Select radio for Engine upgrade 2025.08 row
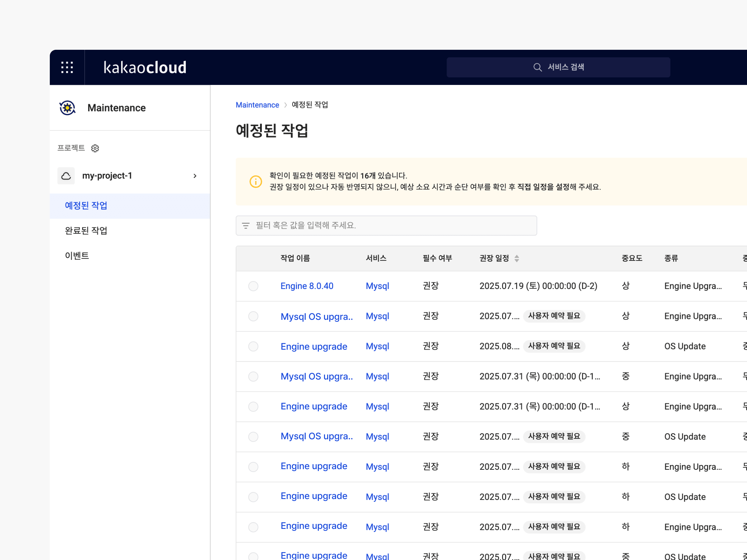Image resolution: width=747 pixels, height=560 pixels. pyautogui.click(x=253, y=346)
